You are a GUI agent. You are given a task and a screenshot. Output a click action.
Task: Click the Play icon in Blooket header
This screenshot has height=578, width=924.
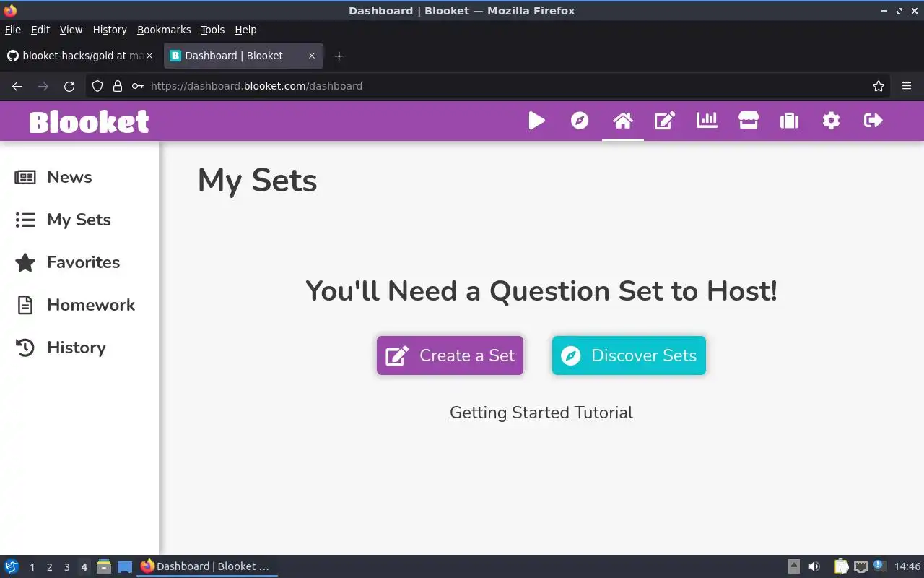pyautogui.click(x=536, y=121)
